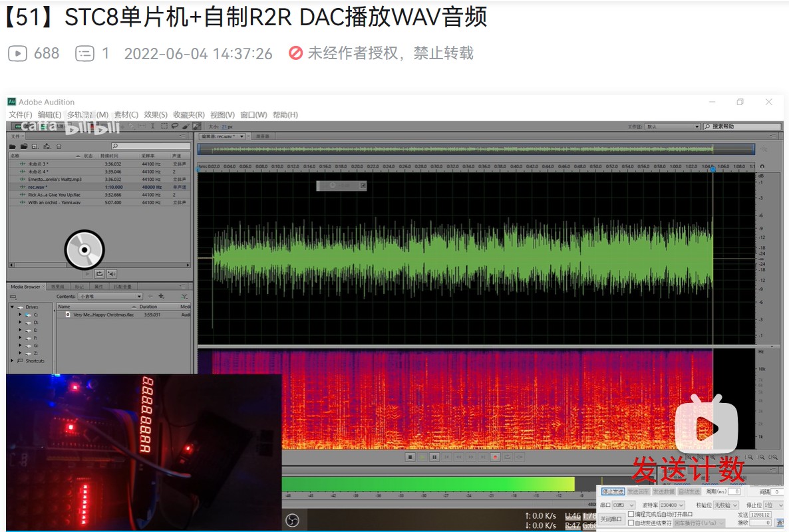Viewport: 789px width, 532px height.
Task: Toggle auto-play speaker icon in Files panel
Action: click(x=112, y=273)
